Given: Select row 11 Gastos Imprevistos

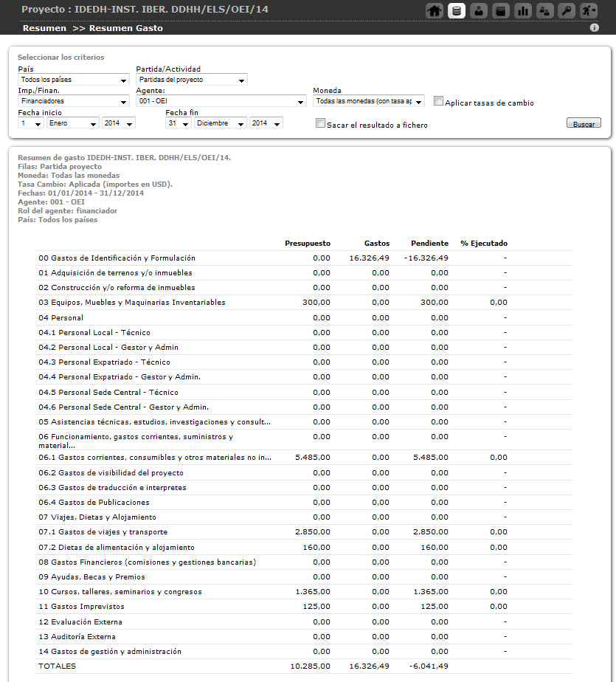Looking at the screenshot, I should click(x=304, y=606).
